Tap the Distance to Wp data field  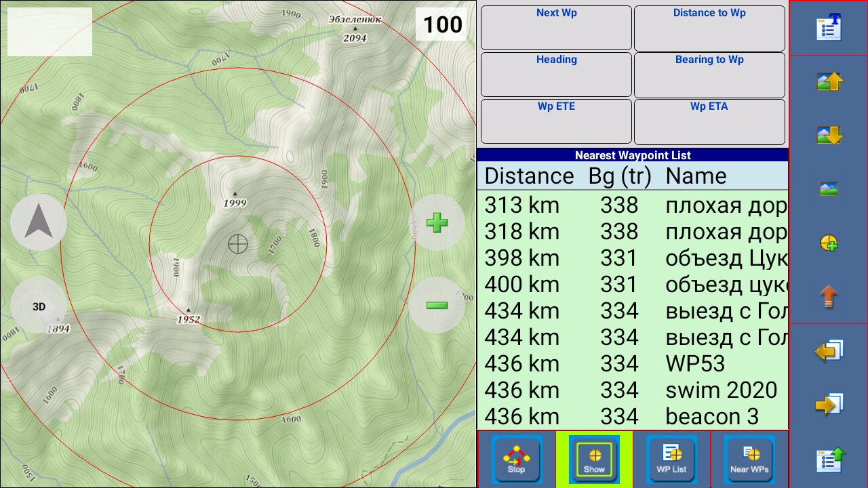709,28
